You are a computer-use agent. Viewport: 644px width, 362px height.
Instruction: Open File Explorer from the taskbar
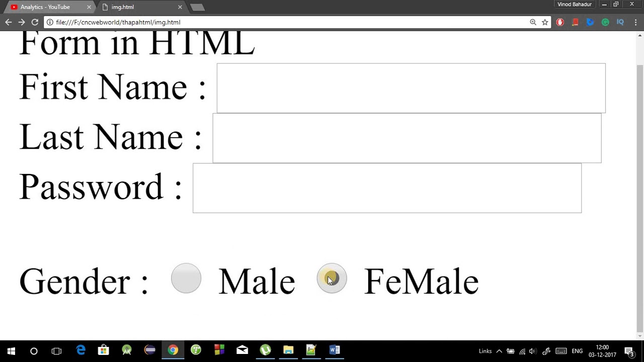point(288,350)
